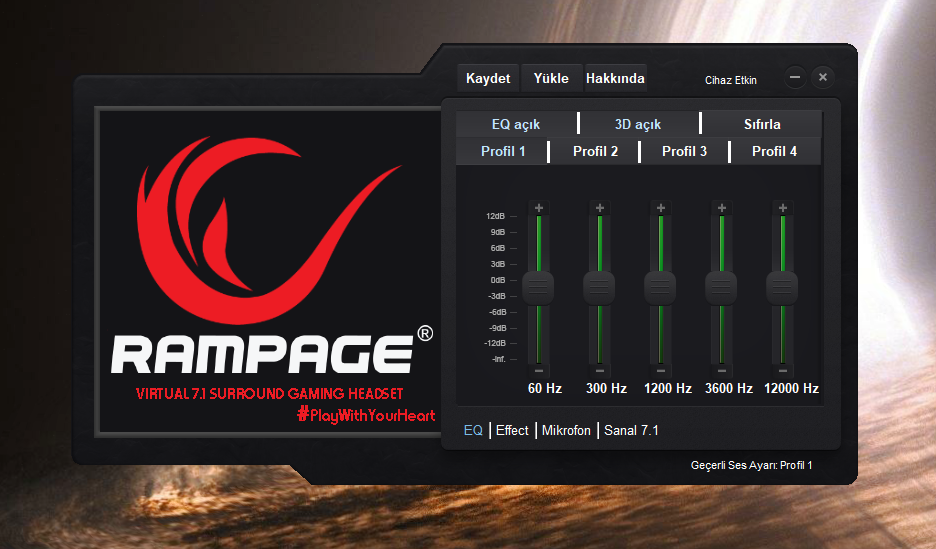
Task: Select Profil 1
Action: [503, 151]
